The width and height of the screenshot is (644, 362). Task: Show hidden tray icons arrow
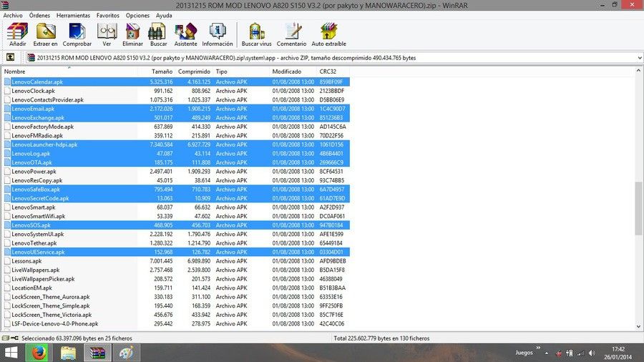pos(546,353)
